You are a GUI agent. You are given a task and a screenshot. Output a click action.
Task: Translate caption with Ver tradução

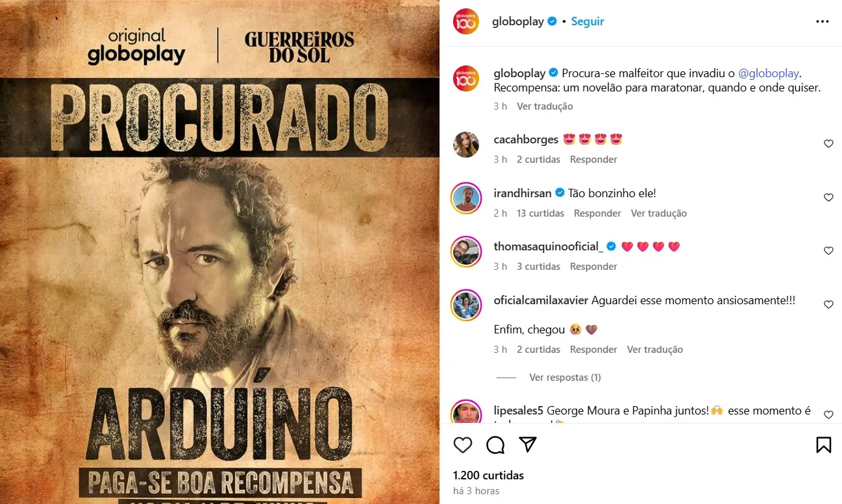(545, 106)
